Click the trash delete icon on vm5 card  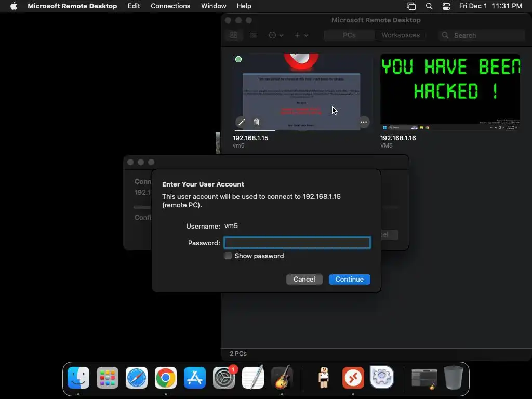(x=257, y=122)
